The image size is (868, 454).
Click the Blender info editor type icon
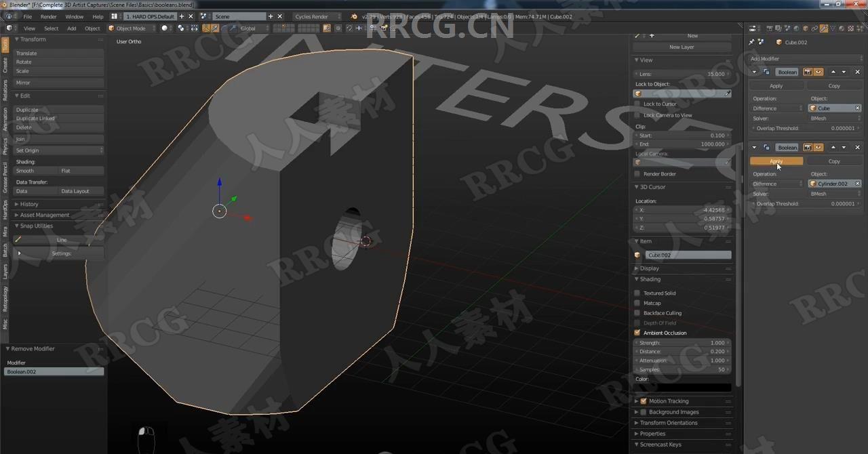[x=9, y=16]
